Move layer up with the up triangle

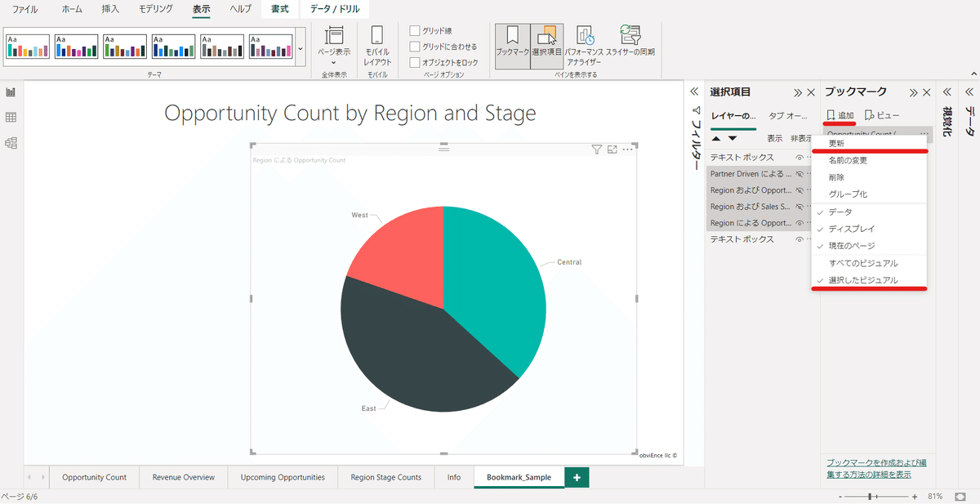(x=716, y=139)
